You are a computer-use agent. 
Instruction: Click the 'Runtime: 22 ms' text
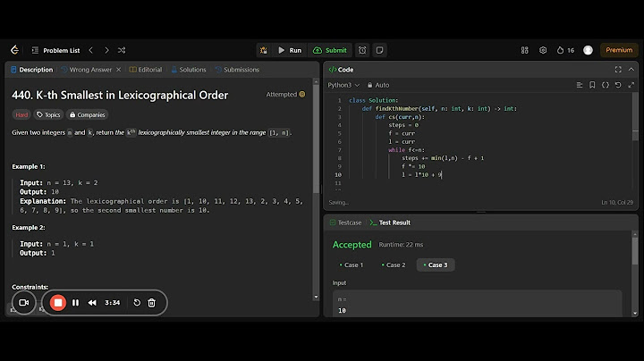[x=401, y=245]
